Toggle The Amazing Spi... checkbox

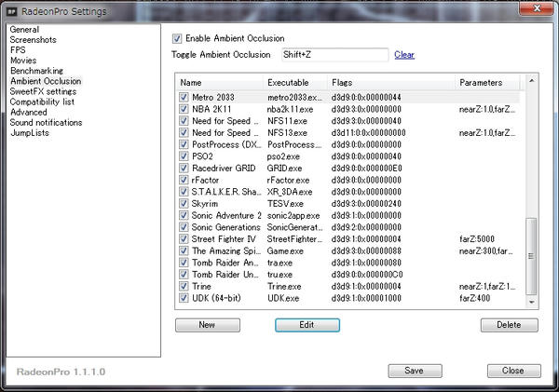tap(184, 250)
